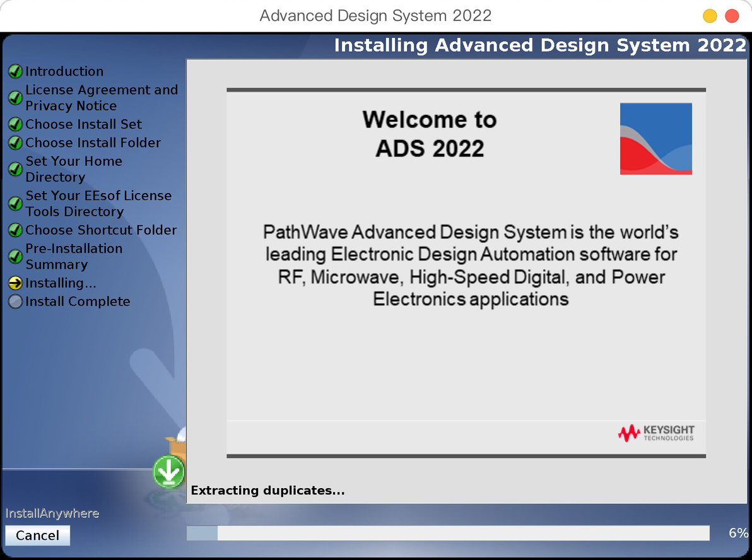The image size is (752, 560).
Task: Click the PathWave Advanced Design System description paragraph
Action: pos(471,265)
